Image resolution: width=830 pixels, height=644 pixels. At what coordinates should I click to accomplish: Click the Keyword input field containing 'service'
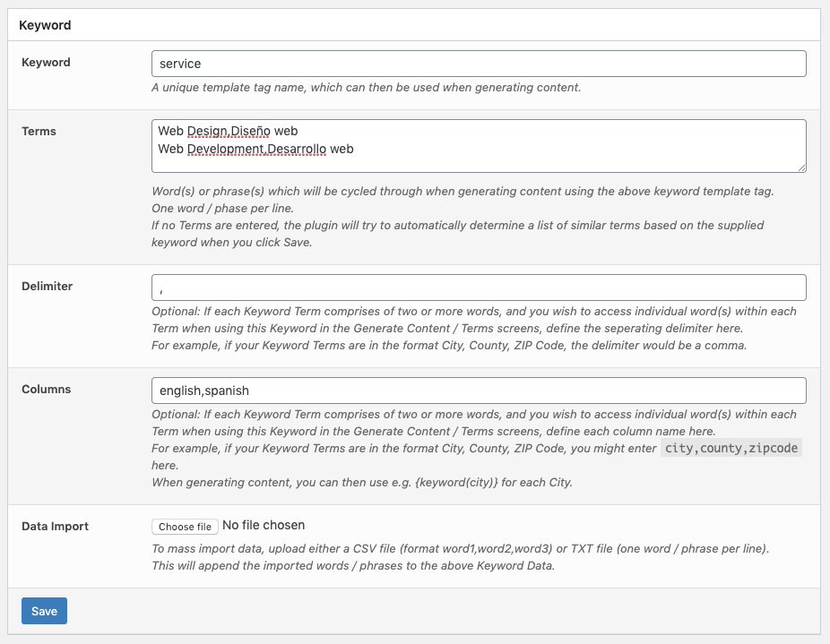[x=479, y=64]
